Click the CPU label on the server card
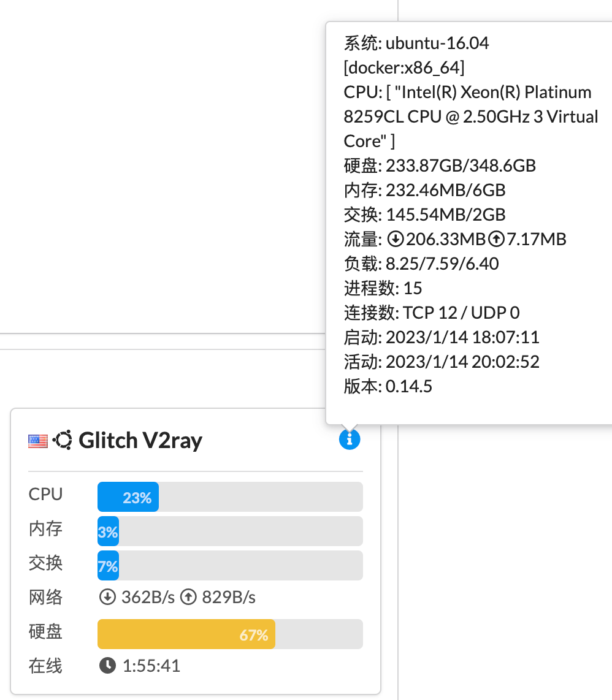 45,495
